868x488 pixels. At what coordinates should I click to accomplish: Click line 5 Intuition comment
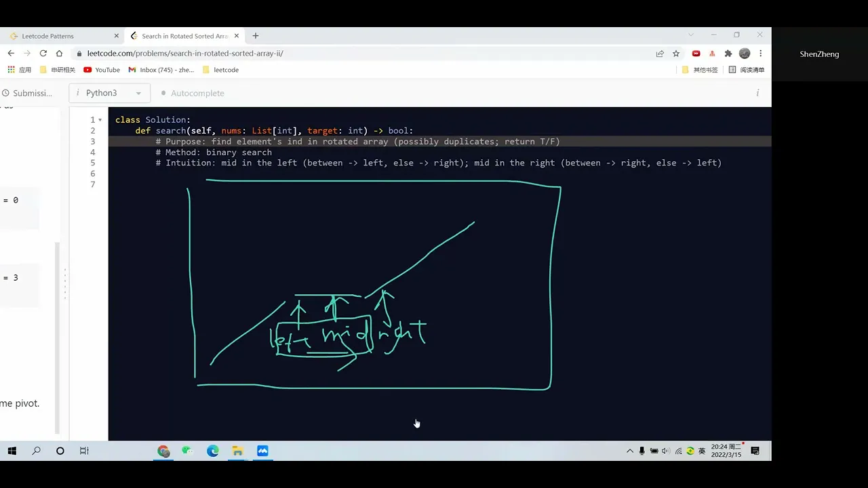point(439,163)
